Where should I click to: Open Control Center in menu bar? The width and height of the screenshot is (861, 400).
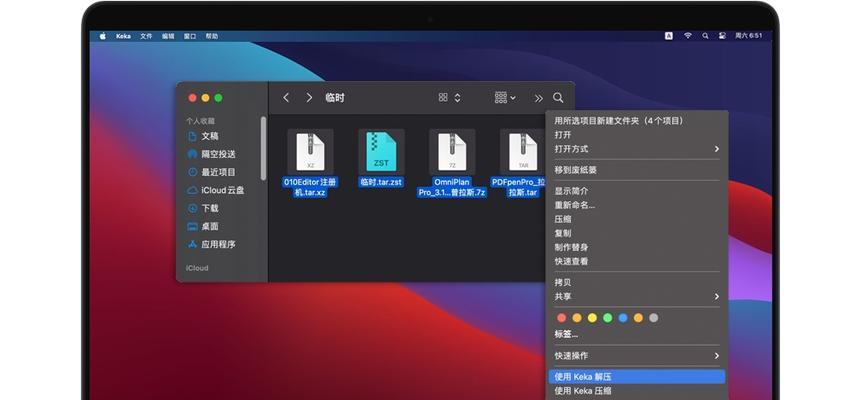(x=723, y=36)
